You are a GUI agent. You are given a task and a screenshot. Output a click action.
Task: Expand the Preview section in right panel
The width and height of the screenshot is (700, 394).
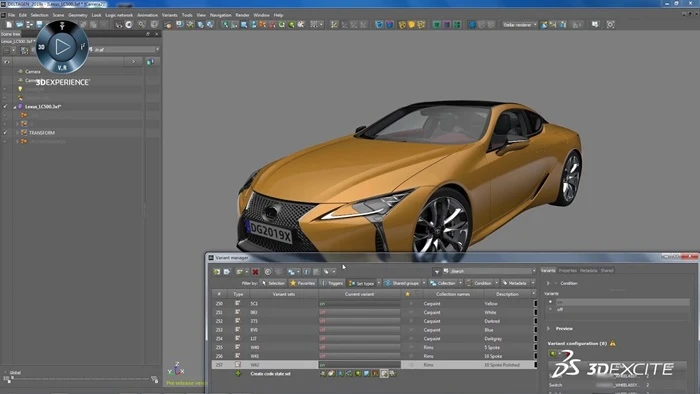(548, 328)
